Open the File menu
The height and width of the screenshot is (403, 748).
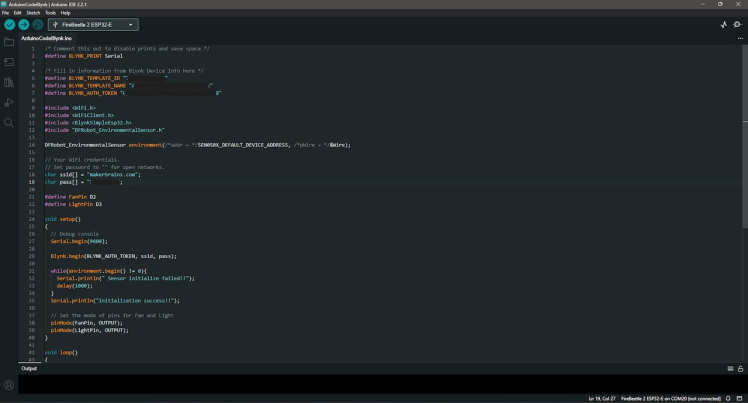5,13
